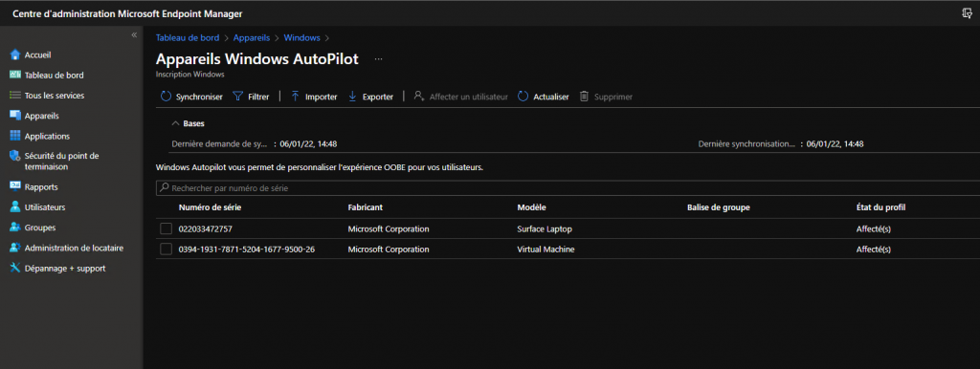Image resolution: width=980 pixels, height=369 pixels.
Task: Go to Appareils breadcrumb link
Action: pyautogui.click(x=252, y=38)
